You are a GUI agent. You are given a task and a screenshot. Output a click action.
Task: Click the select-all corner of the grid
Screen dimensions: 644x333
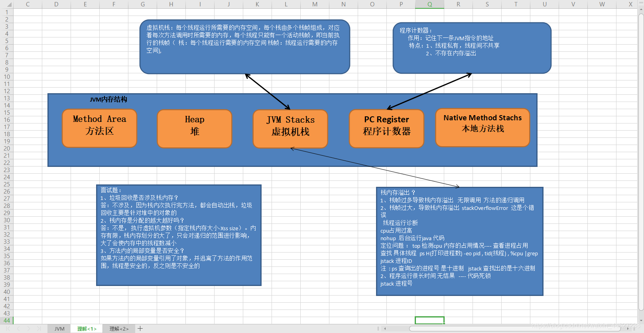[x=6, y=4]
